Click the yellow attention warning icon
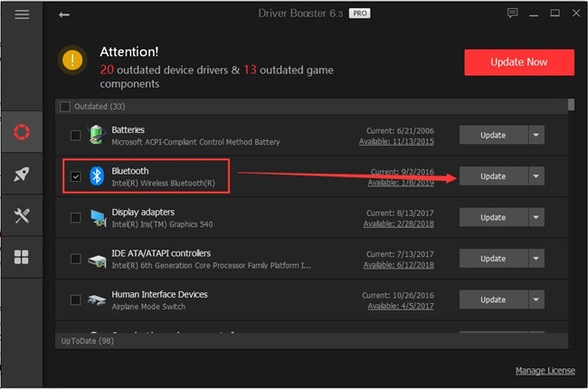The height and width of the screenshot is (389, 588). tap(72, 60)
